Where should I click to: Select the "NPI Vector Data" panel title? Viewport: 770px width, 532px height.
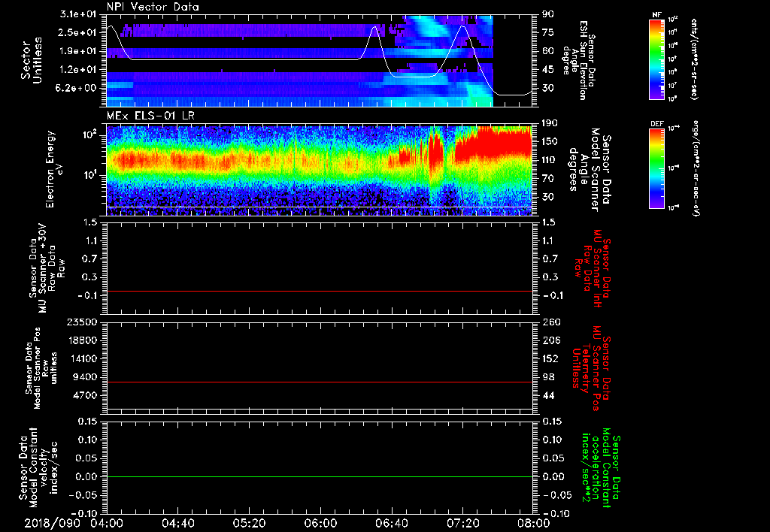click(153, 7)
